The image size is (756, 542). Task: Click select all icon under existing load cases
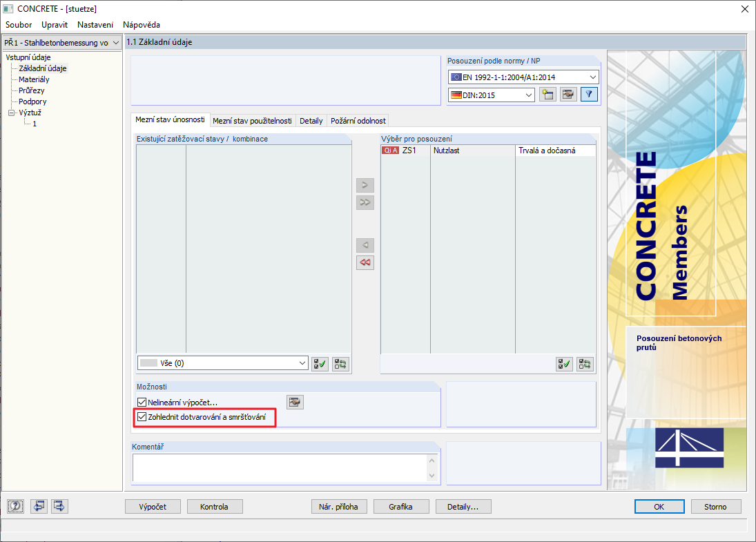tap(320, 364)
